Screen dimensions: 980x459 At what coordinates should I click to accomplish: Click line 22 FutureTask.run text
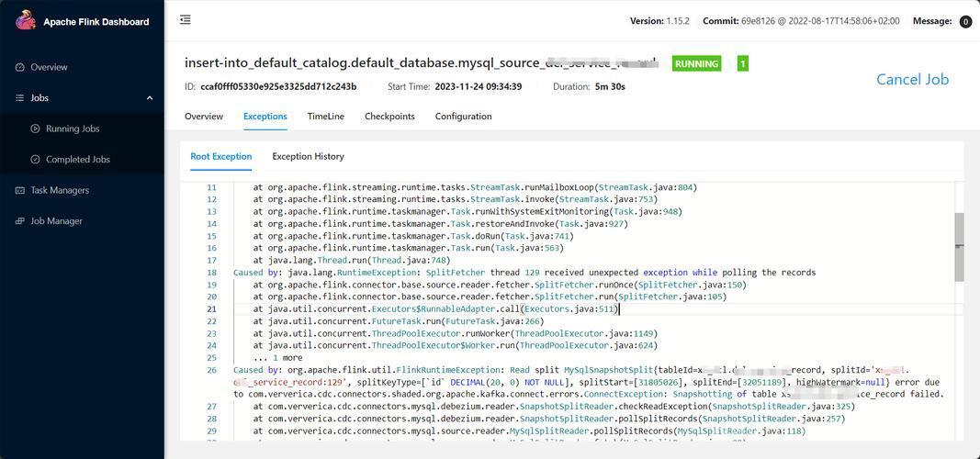click(x=399, y=321)
